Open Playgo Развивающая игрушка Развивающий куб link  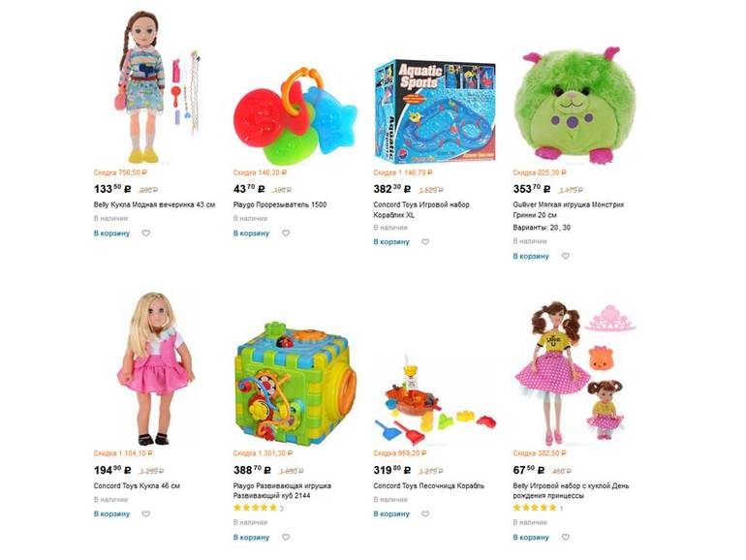coord(282,490)
